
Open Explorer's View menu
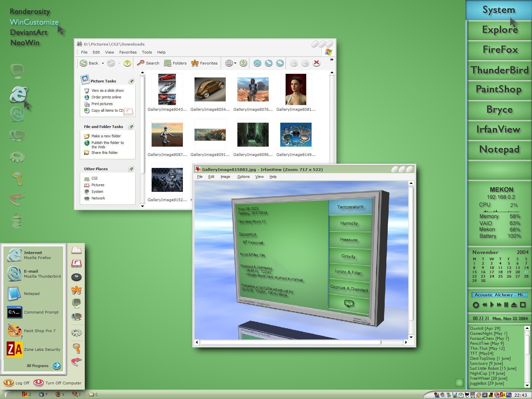click(109, 52)
